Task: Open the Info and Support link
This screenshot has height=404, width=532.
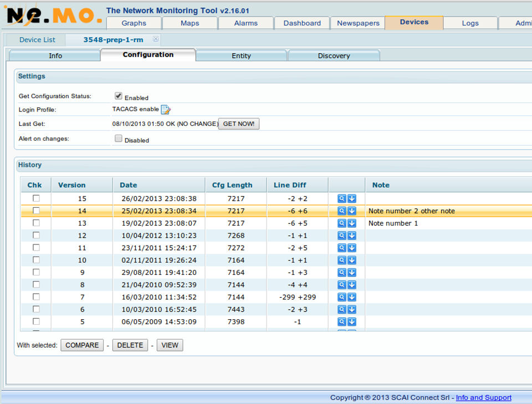Action: [483, 397]
